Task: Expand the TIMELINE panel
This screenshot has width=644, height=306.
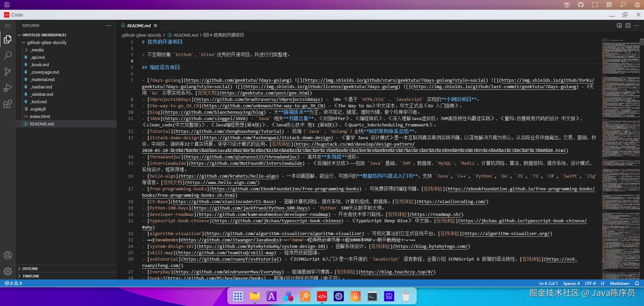Action: (66, 276)
